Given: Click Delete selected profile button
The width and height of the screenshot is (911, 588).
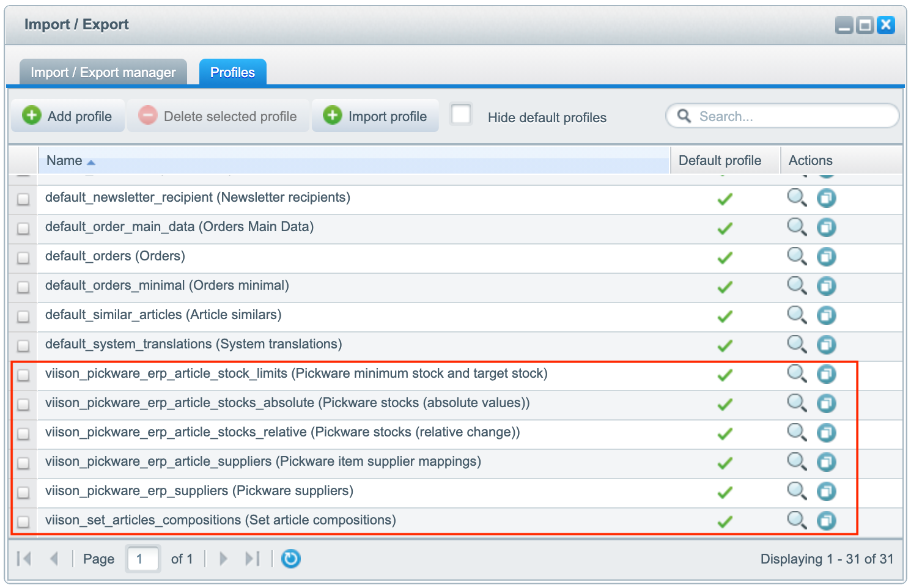Looking at the screenshot, I should coord(218,116).
